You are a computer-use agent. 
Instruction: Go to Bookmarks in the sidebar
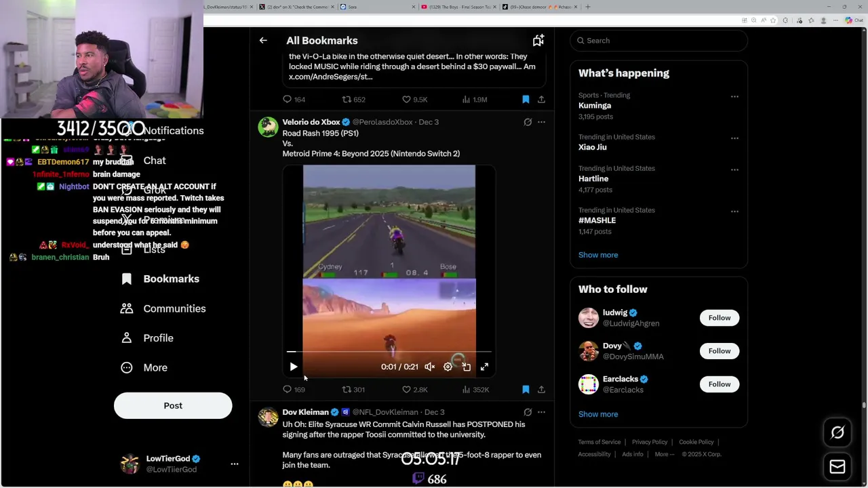pos(160,279)
